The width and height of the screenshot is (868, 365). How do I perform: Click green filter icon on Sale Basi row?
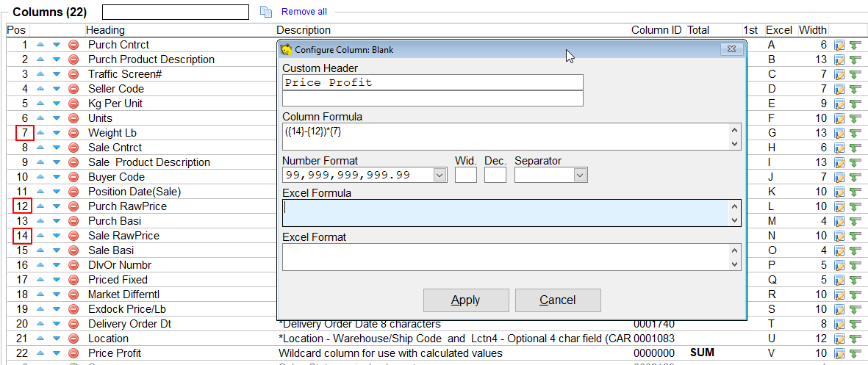(x=856, y=250)
